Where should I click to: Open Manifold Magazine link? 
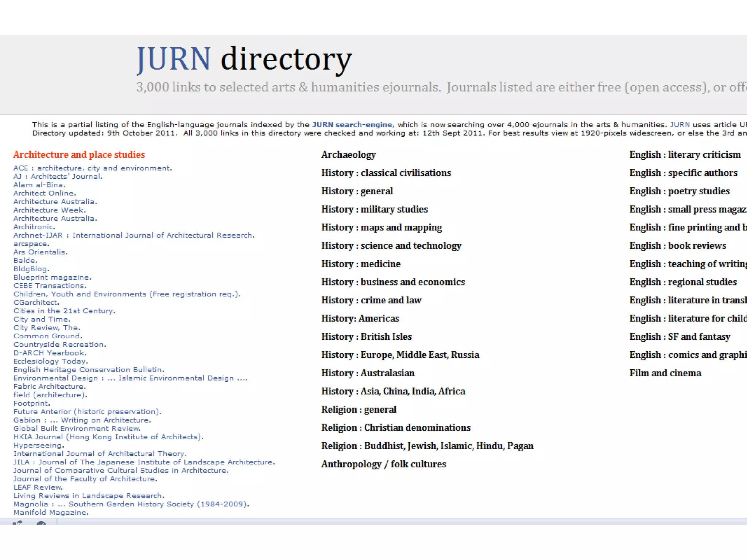(51, 513)
